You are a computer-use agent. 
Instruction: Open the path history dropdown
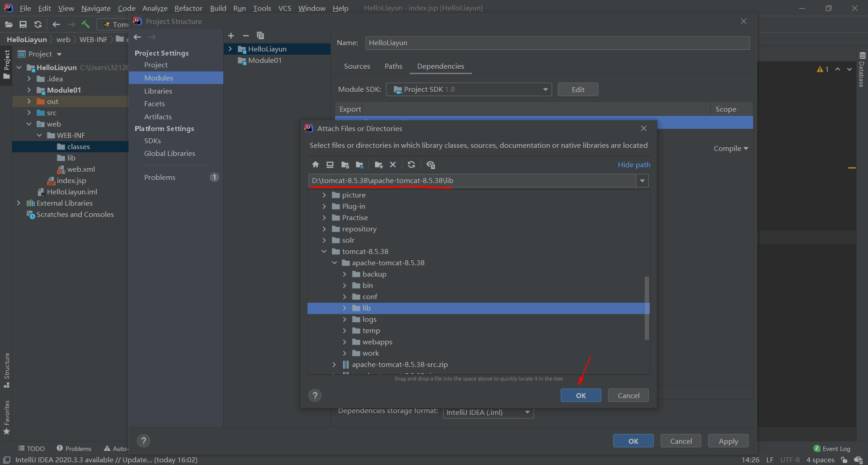642,181
